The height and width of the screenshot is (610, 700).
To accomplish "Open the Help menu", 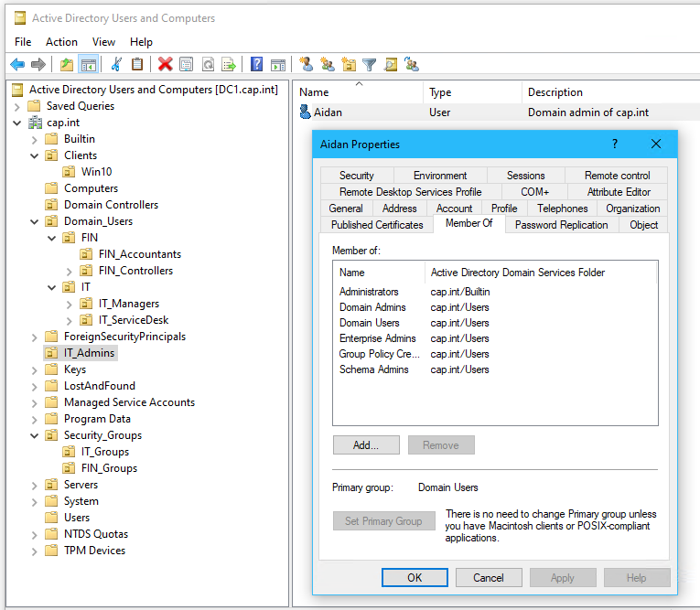I will coord(141,42).
